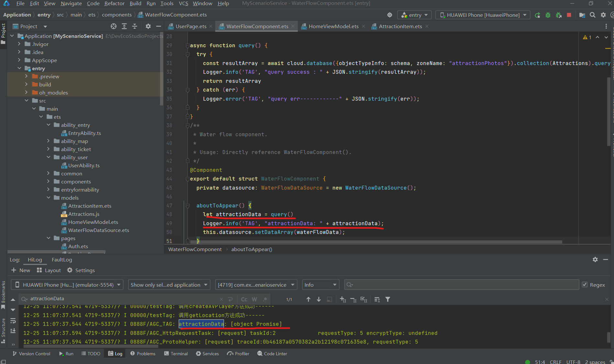The width and height of the screenshot is (614, 364).
Task: Expand the AppScope folder
Action: pos(19,60)
